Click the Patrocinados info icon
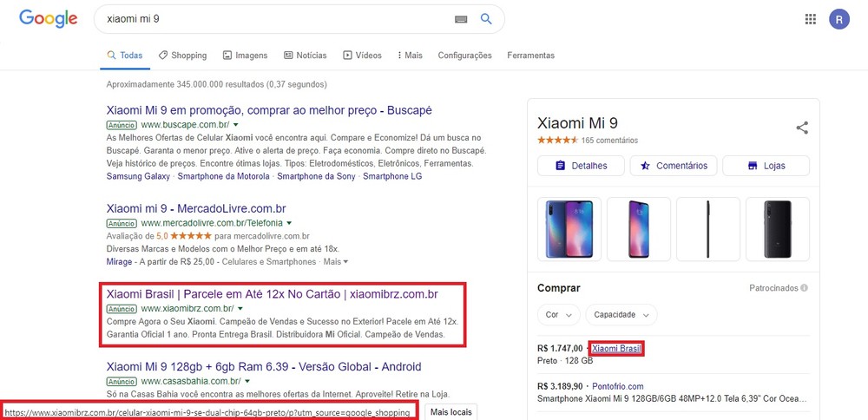The image size is (868, 420). 805,288
